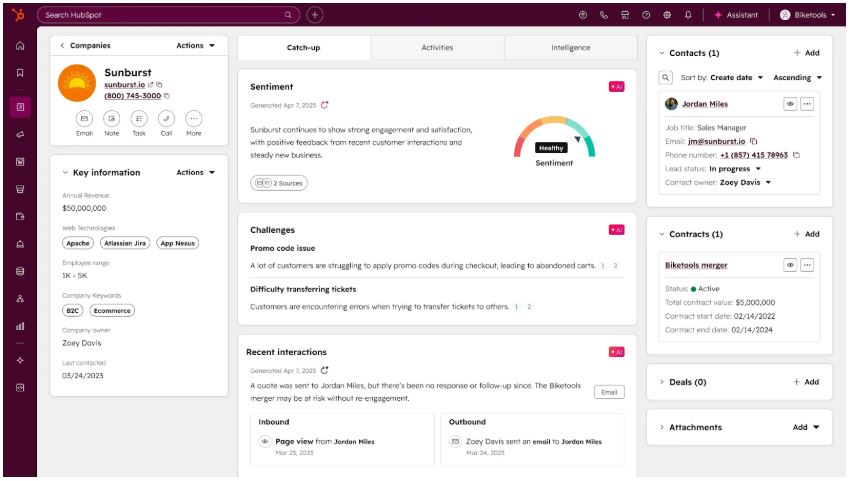Preview Biketools merger contract with eye icon
The height and width of the screenshot is (481, 851).
point(790,265)
